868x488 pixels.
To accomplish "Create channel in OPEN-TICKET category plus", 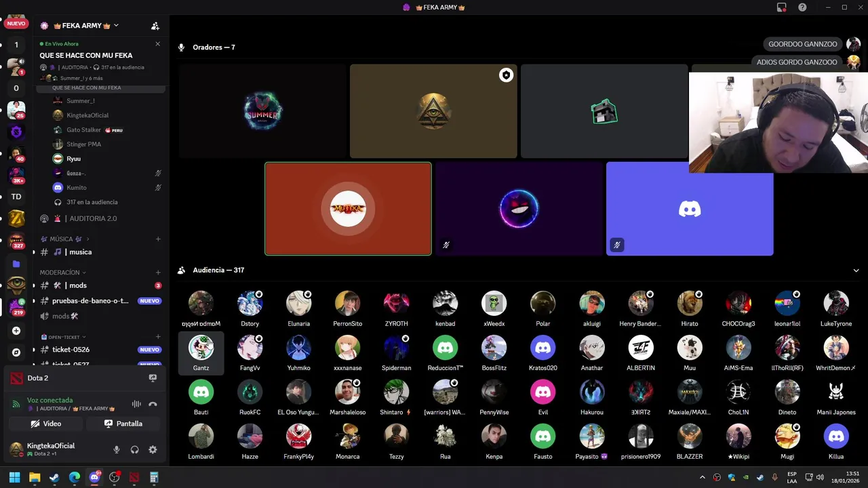I will pyautogui.click(x=158, y=337).
